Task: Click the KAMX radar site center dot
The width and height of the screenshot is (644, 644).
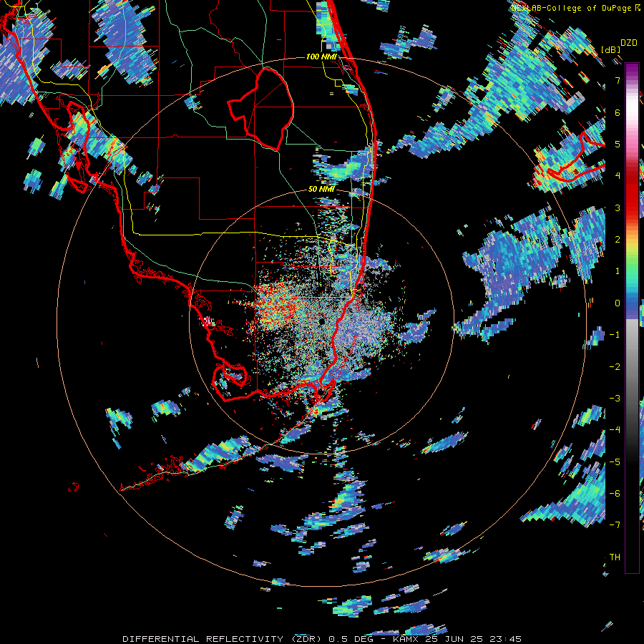Action: coord(321,321)
